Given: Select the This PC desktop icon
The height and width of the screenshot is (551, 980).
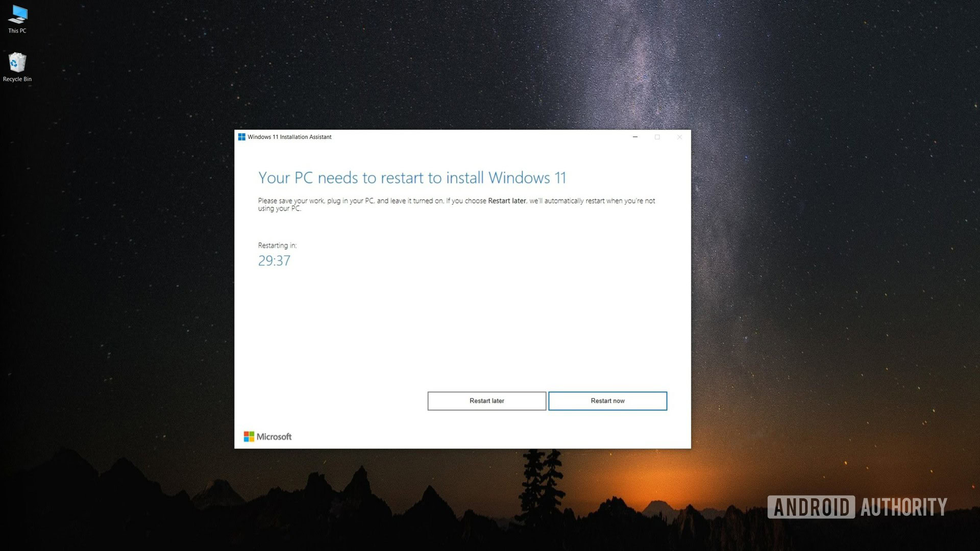Looking at the screenshot, I should pos(17,15).
